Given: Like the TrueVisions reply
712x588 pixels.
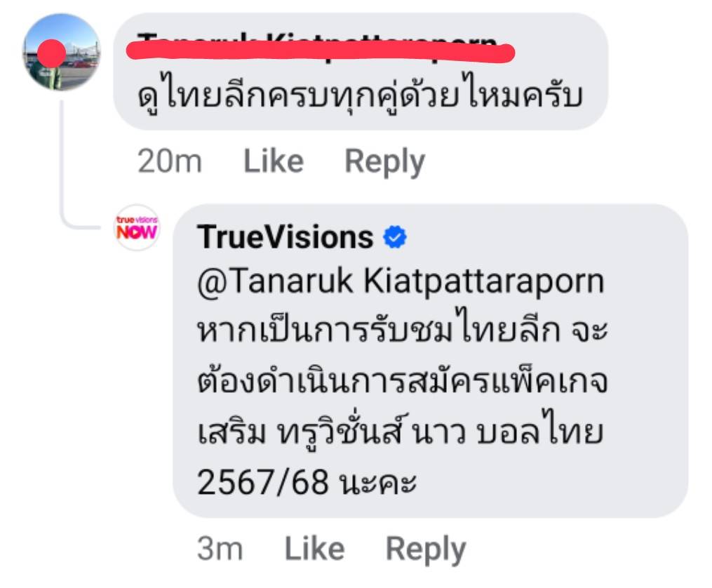Looking at the screenshot, I should (x=314, y=549).
